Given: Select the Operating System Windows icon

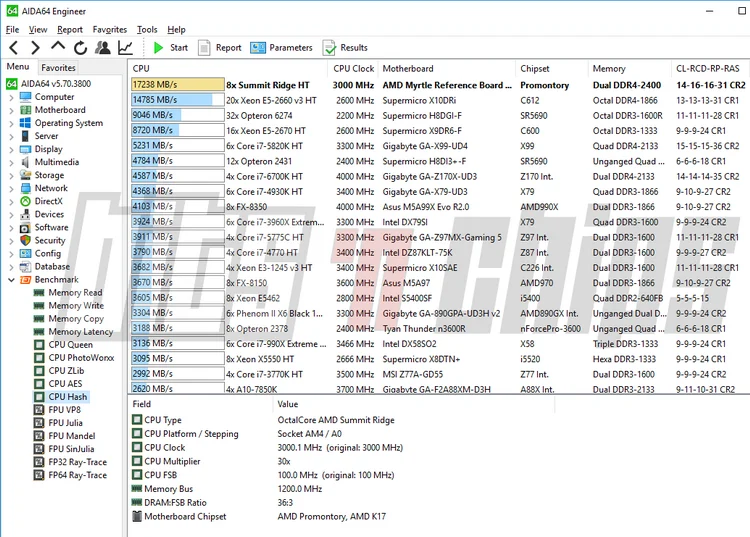Looking at the screenshot, I should click(25, 123).
